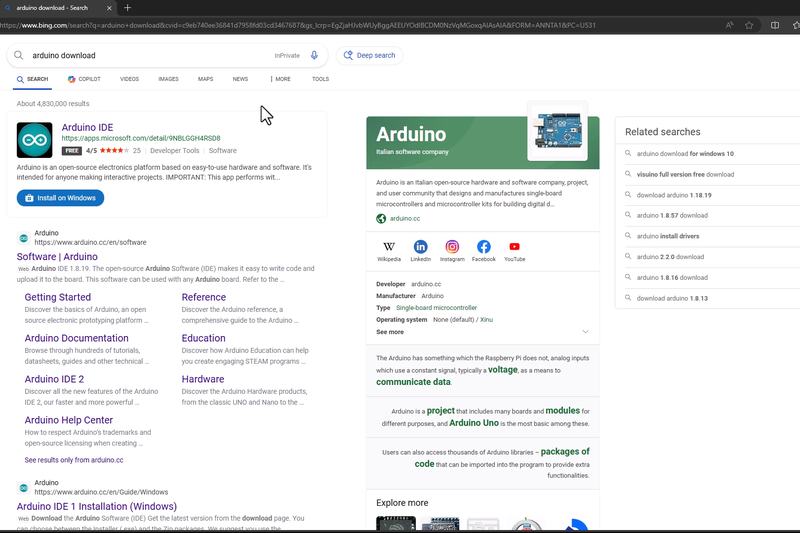Open the Getting Started sublink
Viewport: 800px width, 533px height.
(x=58, y=297)
